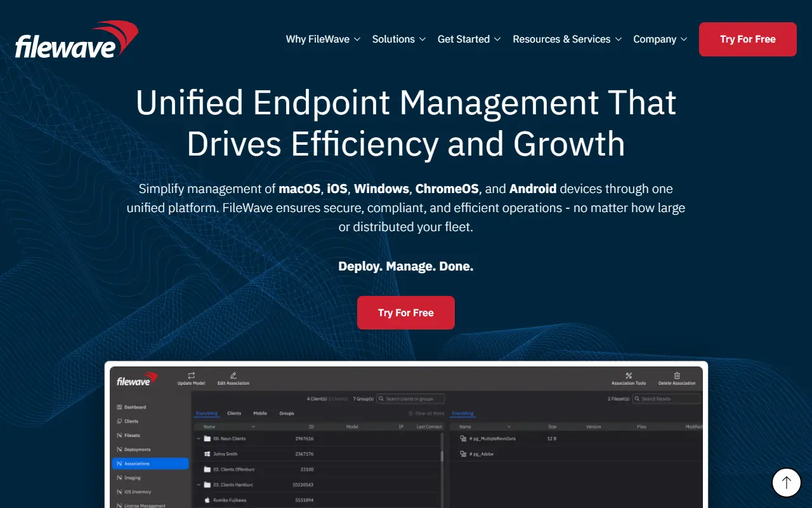This screenshot has height=508, width=812.
Task: Click the folder icon for 02. Clients Offenburc
Action: click(207, 469)
